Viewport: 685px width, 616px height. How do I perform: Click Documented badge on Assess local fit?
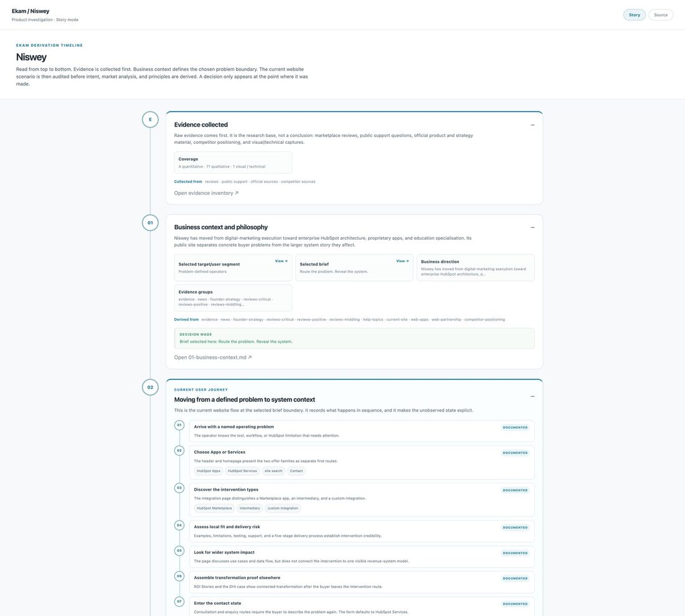515,528
